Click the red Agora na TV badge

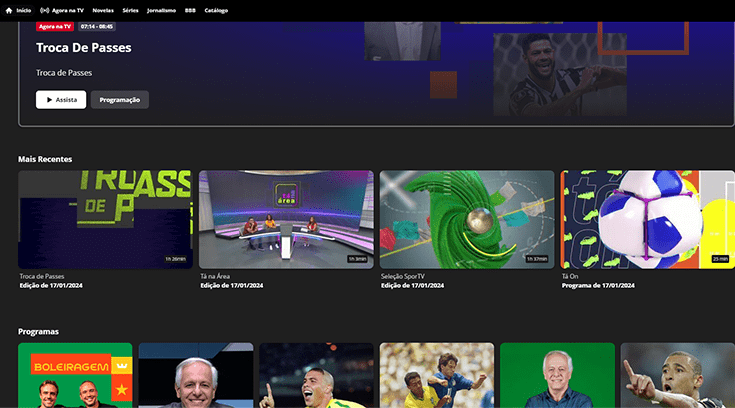pyautogui.click(x=55, y=27)
